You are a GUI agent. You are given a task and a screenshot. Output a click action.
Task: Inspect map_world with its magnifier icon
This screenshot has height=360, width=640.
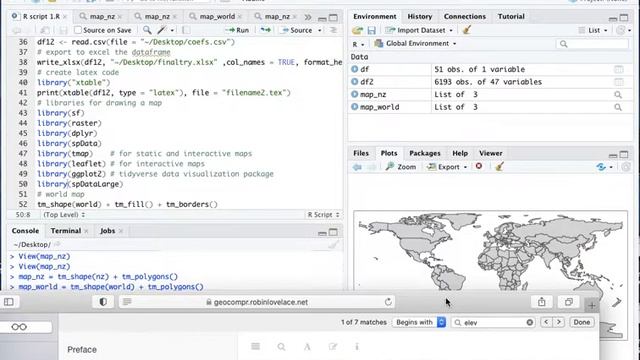point(618,107)
